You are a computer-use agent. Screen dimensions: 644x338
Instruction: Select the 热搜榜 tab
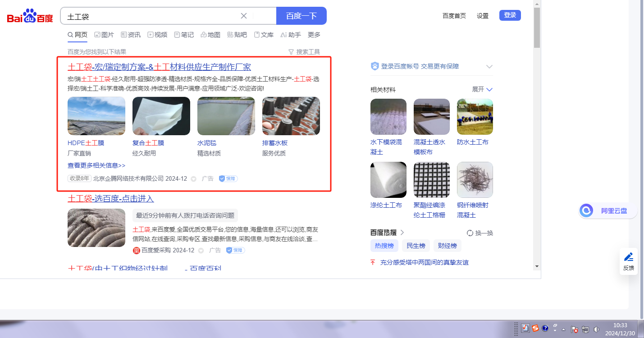[x=384, y=246]
